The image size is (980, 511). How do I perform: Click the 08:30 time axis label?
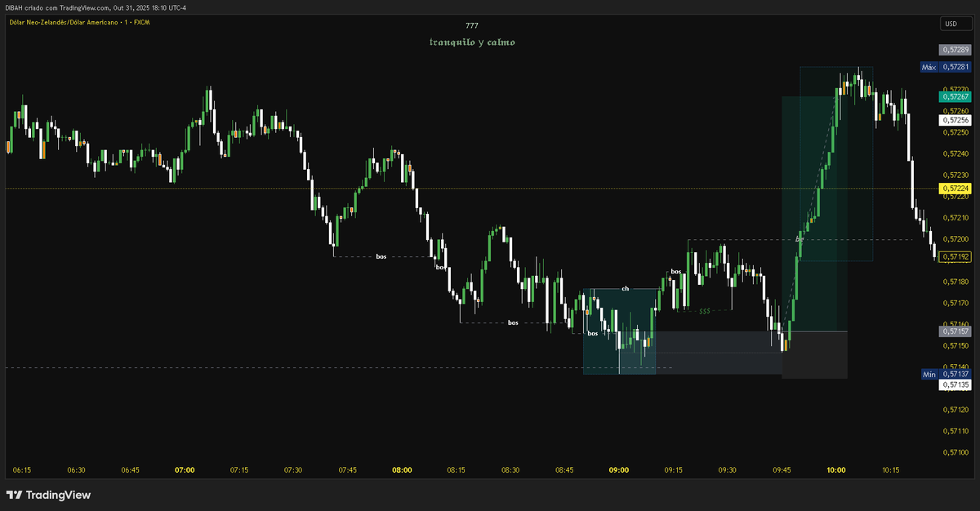point(510,470)
